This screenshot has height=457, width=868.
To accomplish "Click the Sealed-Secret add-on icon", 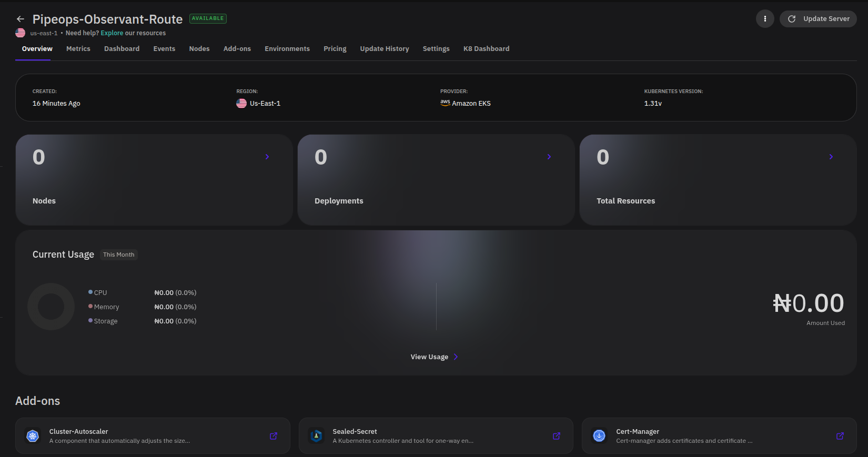I will pos(316,436).
